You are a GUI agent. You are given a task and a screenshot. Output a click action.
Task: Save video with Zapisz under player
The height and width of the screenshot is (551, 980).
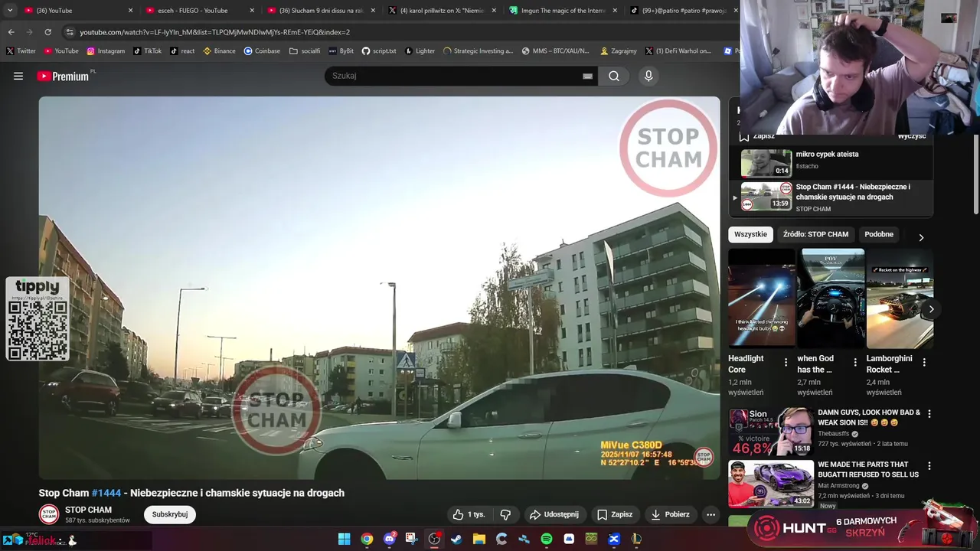615,514
